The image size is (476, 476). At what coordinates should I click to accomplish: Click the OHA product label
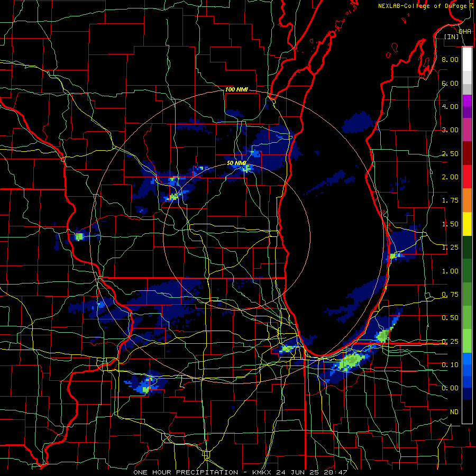click(x=465, y=32)
